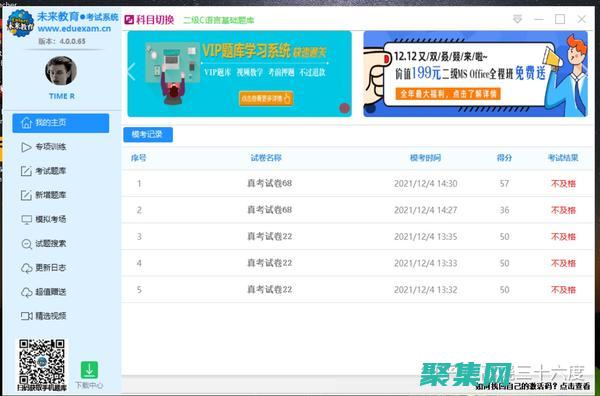Viewport: 600px width, 396px height.
Task: Click 不及格 result in row 5
Action: pos(563,290)
